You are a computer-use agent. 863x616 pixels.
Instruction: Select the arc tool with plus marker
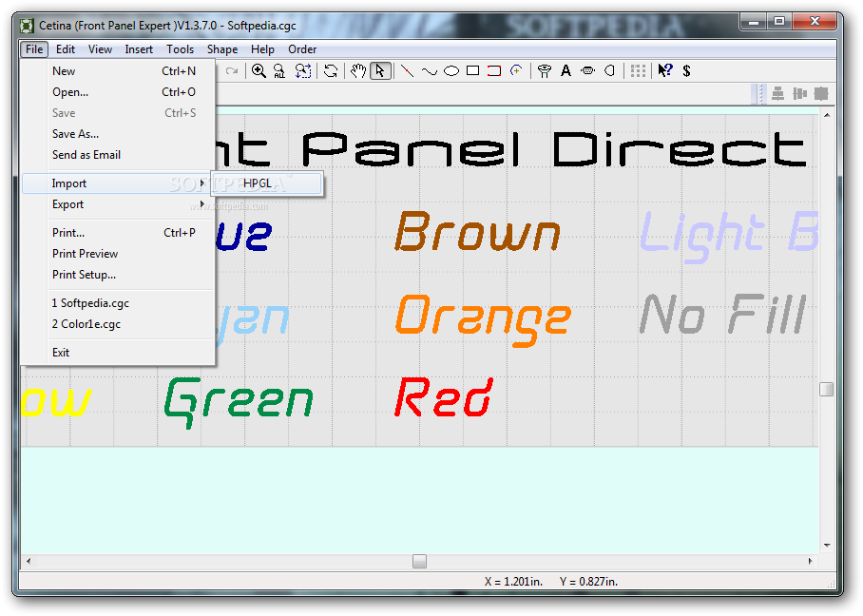pyautogui.click(x=516, y=70)
